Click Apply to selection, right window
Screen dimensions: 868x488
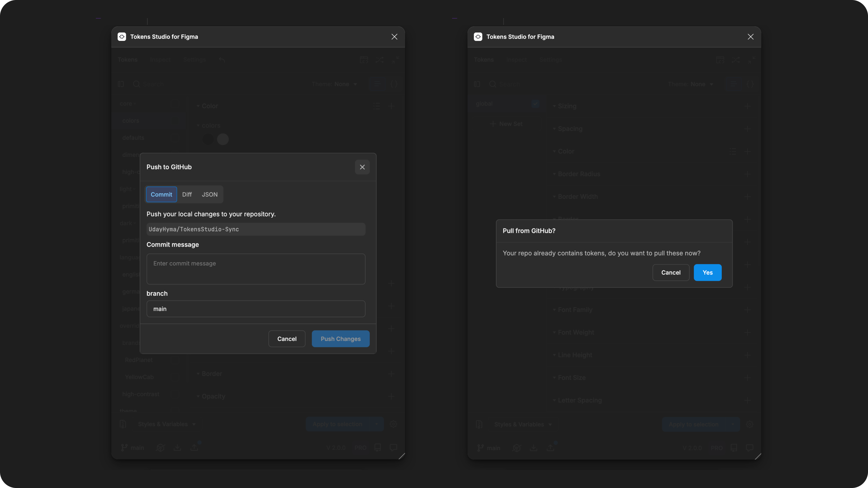click(x=693, y=424)
